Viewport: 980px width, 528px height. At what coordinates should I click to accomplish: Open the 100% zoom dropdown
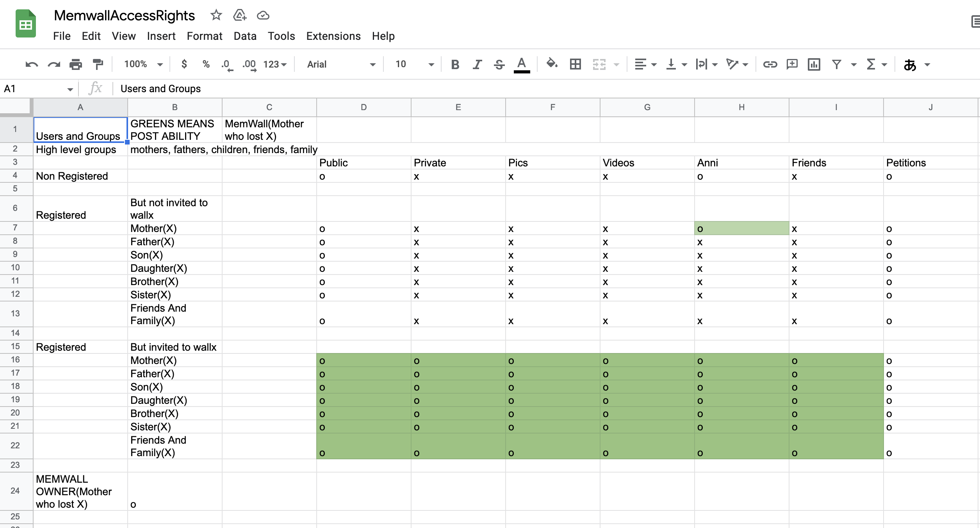click(x=143, y=64)
